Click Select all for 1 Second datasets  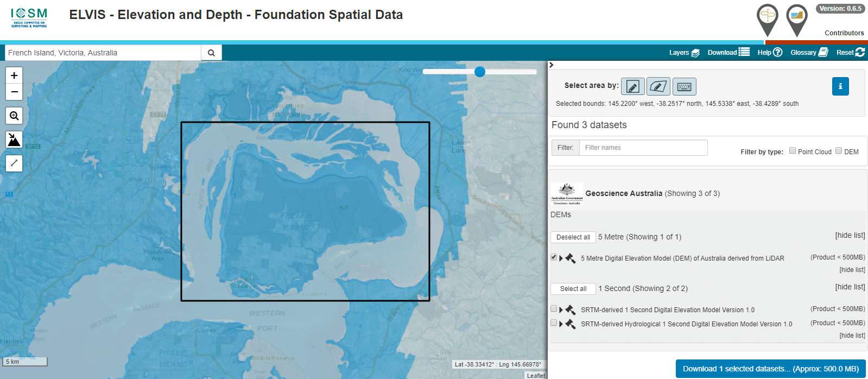[573, 289]
